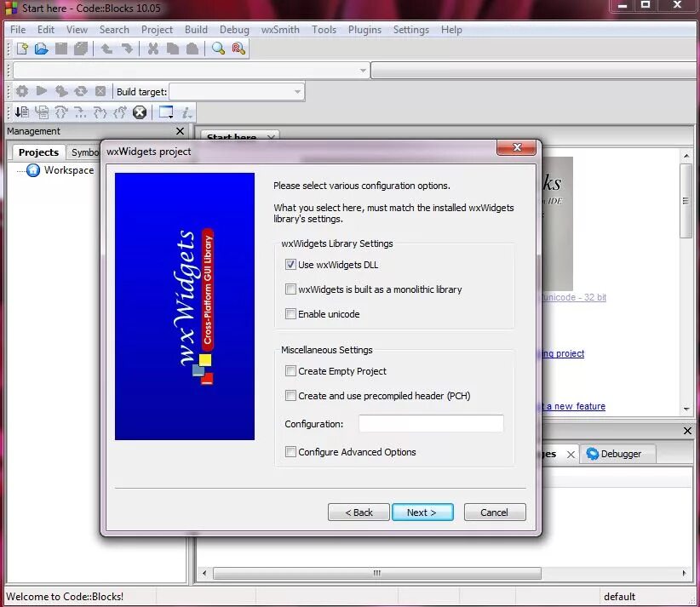Click the Step out debugger icon
Viewport: 700px width, 607px height.
click(x=119, y=112)
